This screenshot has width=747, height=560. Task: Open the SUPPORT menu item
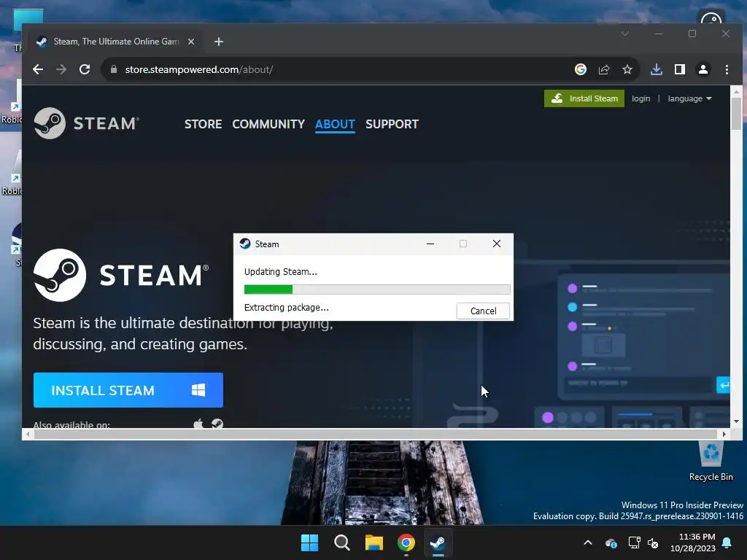[x=392, y=124]
